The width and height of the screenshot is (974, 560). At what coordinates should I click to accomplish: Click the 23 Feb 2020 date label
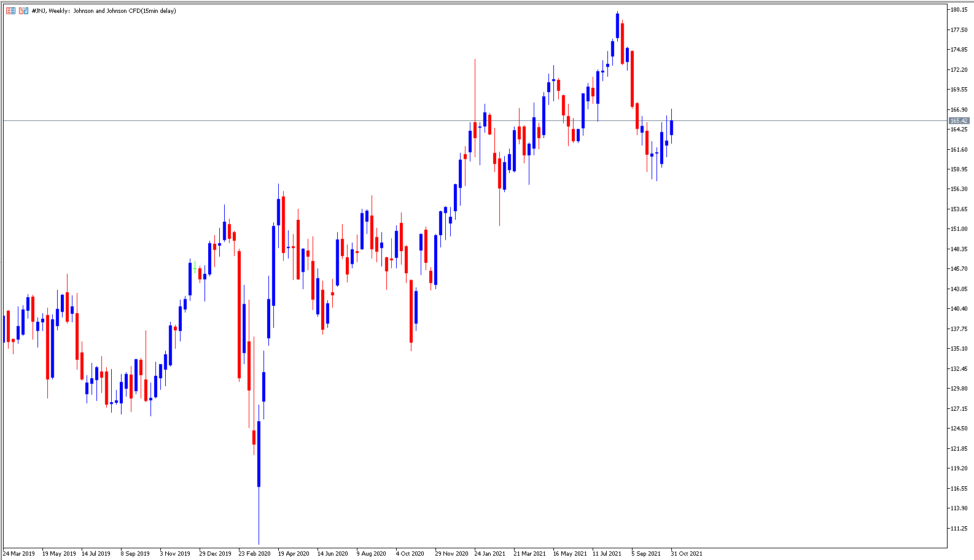click(255, 553)
